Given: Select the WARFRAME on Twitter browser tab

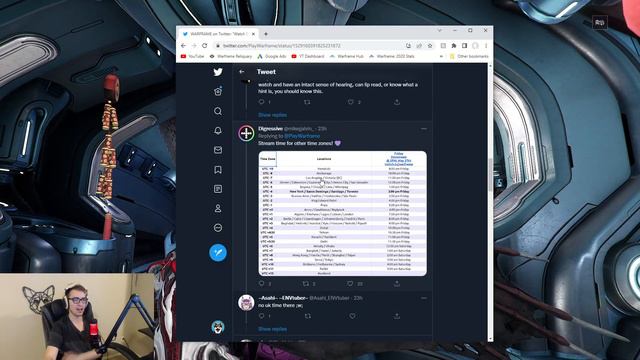Looking at the screenshot, I should point(218,34).
